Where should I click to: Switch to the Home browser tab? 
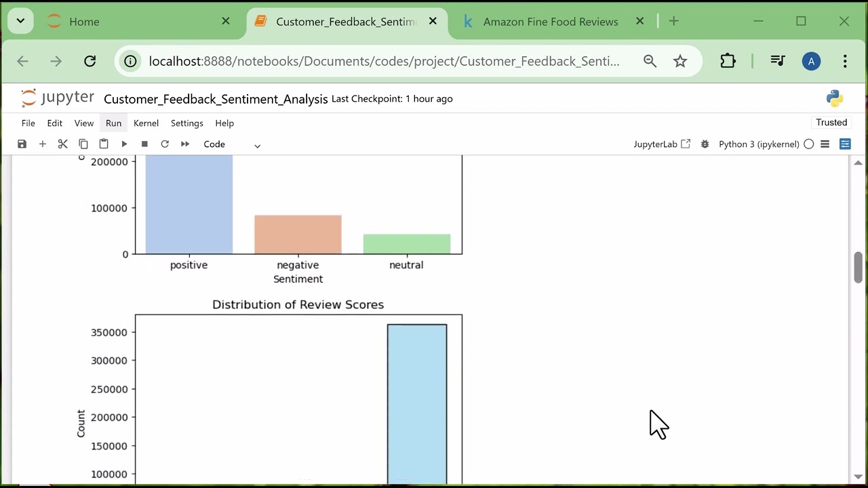(139, 22)
